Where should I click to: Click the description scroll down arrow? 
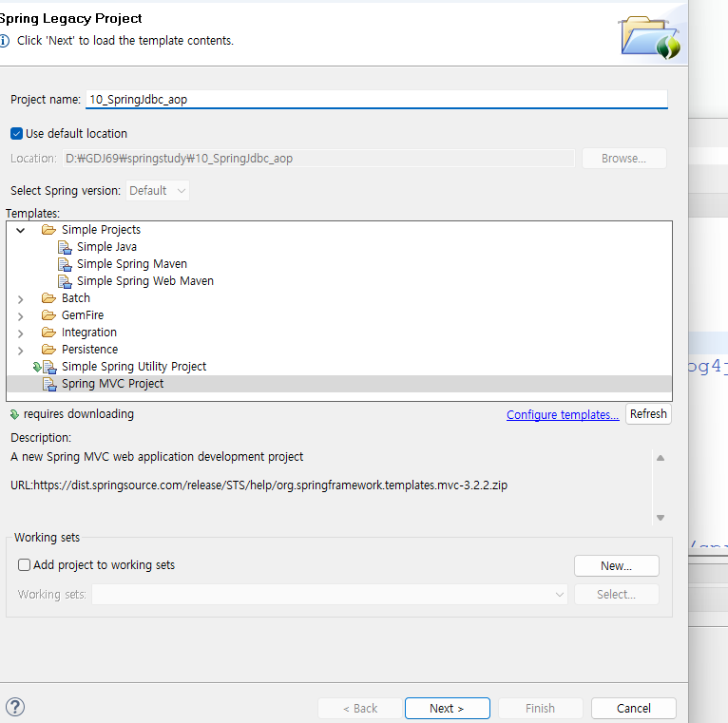661,518
